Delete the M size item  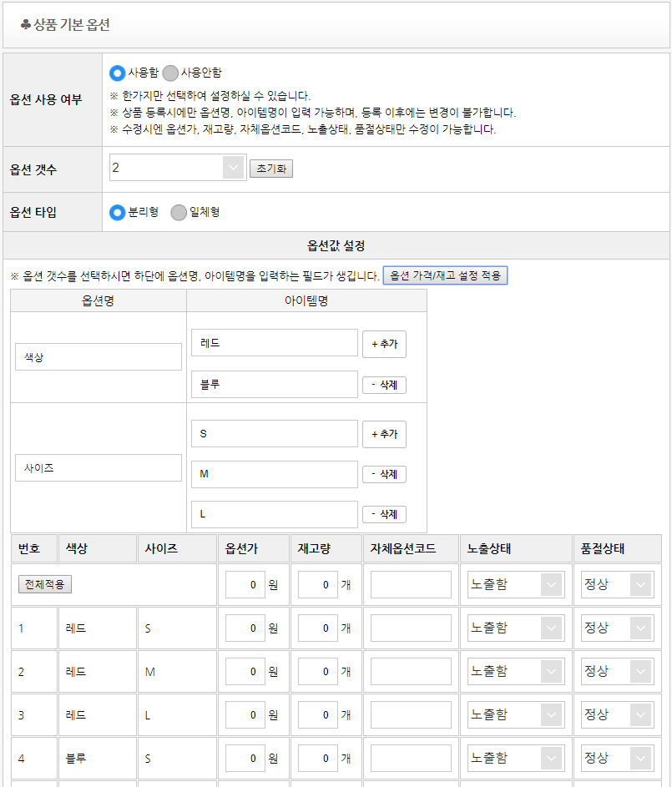pyautogui.click(x=384, y=474)
